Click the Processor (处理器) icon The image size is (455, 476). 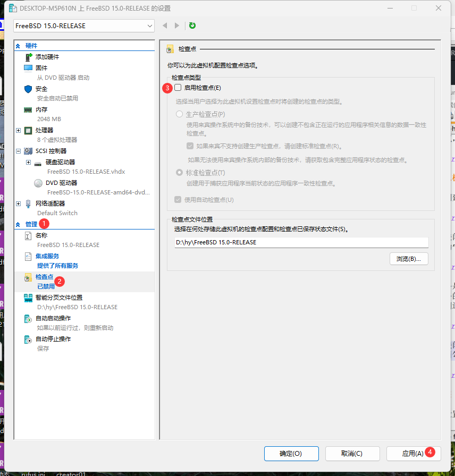pos(28,131)
